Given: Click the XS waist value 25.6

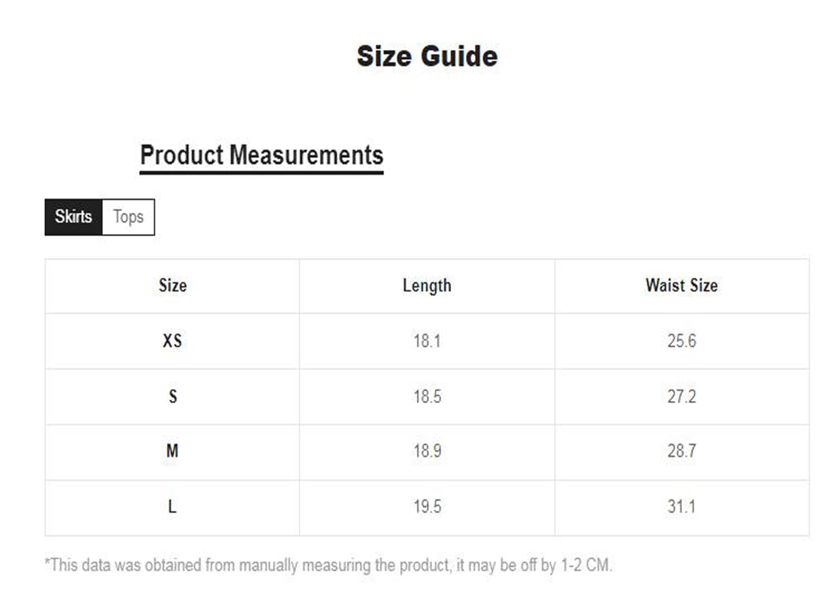Looking at the screenshot, I should point(682,340).
